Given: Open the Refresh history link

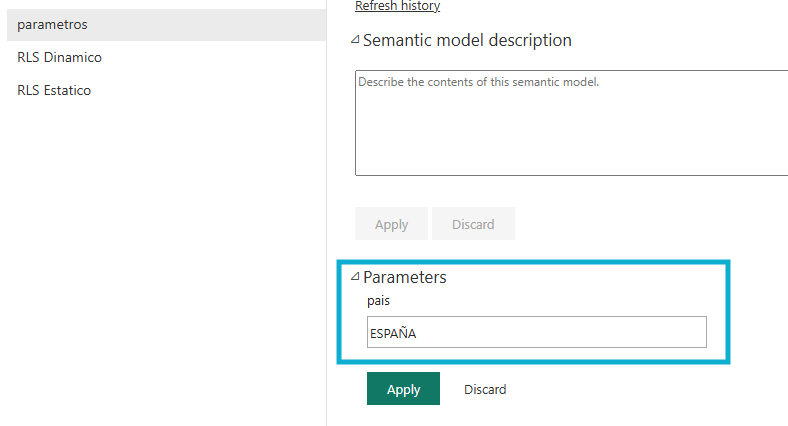Looking at the screenshot, I should pyautogui.click(x=397, y=6).
